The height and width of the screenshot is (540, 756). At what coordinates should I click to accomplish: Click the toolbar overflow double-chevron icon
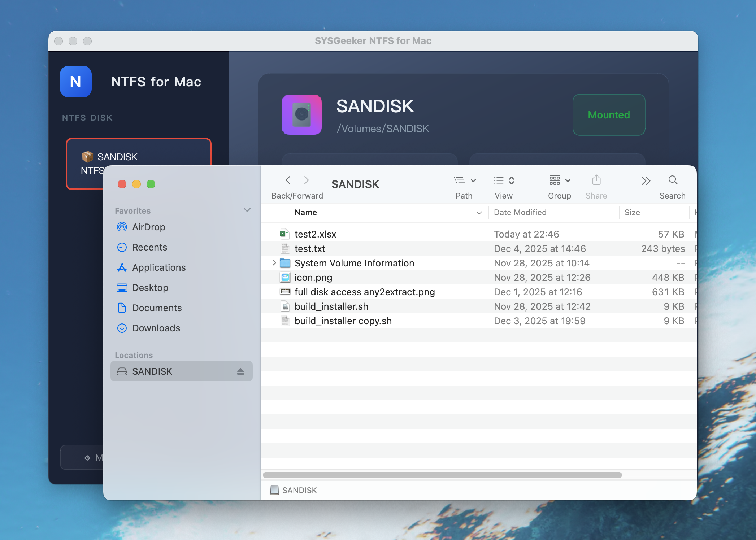point(646,181)
